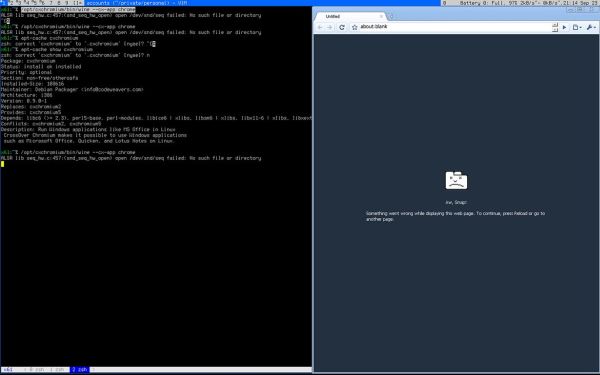Reload the crashed page in Chrome
Screen dimensions: 600x375
click(342, 27)
